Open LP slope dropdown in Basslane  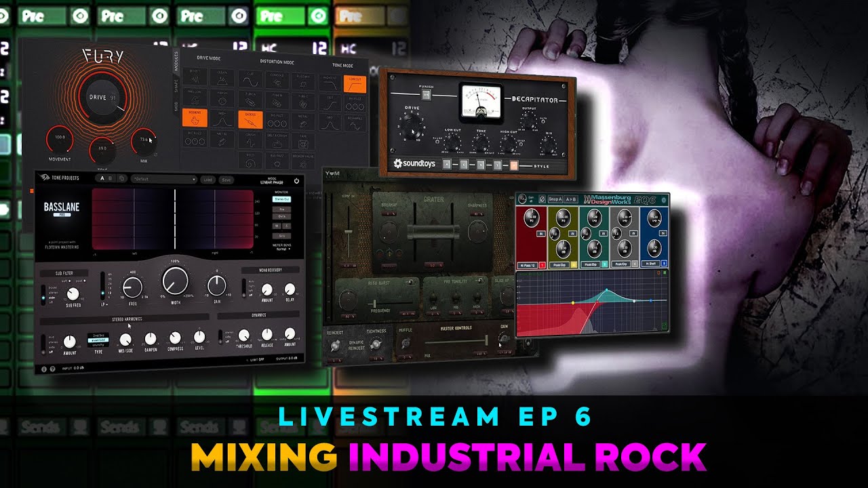[x=104, y=304]
